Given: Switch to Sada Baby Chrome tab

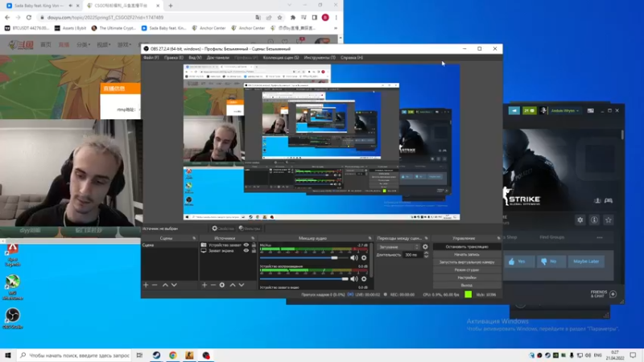Looking at the screenshot, I should tap(39, 6).
